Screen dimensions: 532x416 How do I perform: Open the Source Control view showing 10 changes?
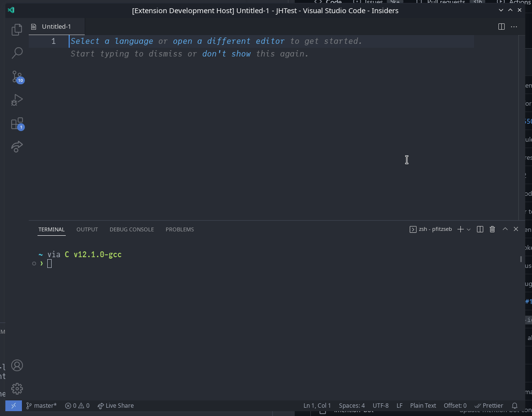tap(17, 76)
